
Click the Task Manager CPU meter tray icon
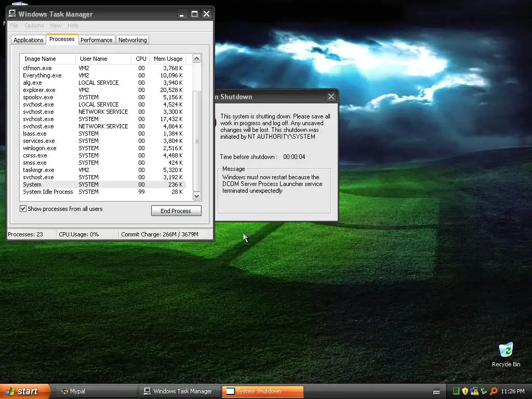coord(456,391)
